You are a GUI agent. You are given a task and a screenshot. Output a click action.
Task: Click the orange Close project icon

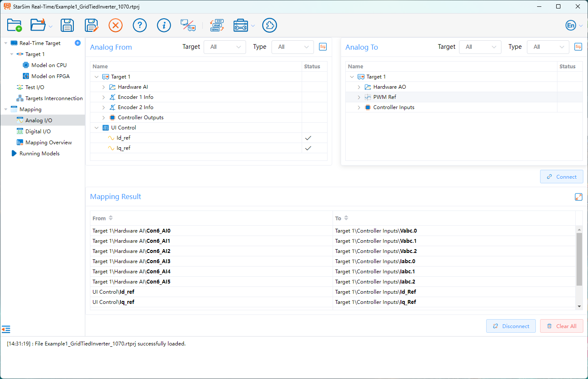115,25
